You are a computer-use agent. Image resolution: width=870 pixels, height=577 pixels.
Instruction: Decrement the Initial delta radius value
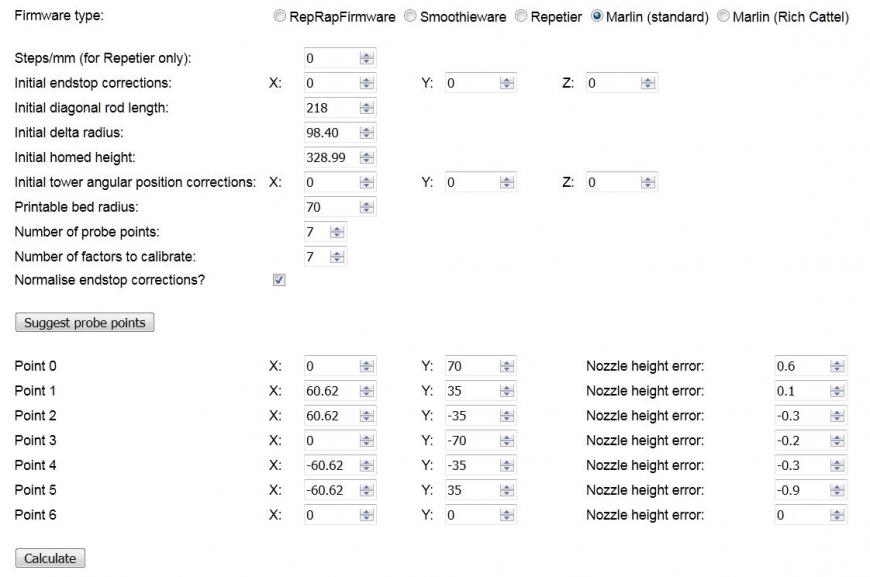(367, 136)
